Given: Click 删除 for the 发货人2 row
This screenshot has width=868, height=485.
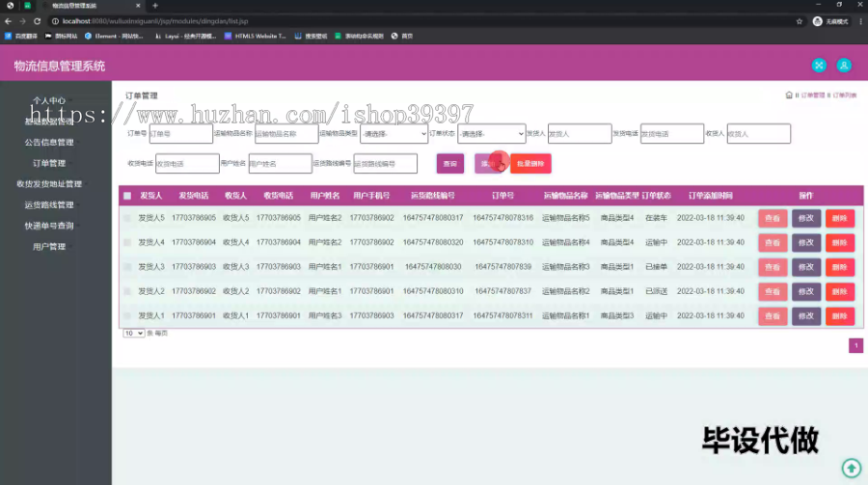Looking at the screenshot, I should point(840,291).
